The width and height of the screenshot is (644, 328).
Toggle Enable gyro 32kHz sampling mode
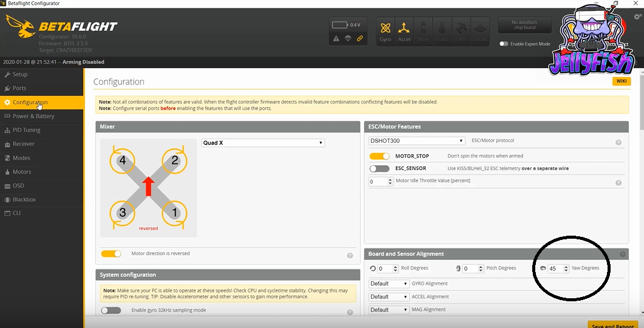pyautogui.click(x=111, y=310)
